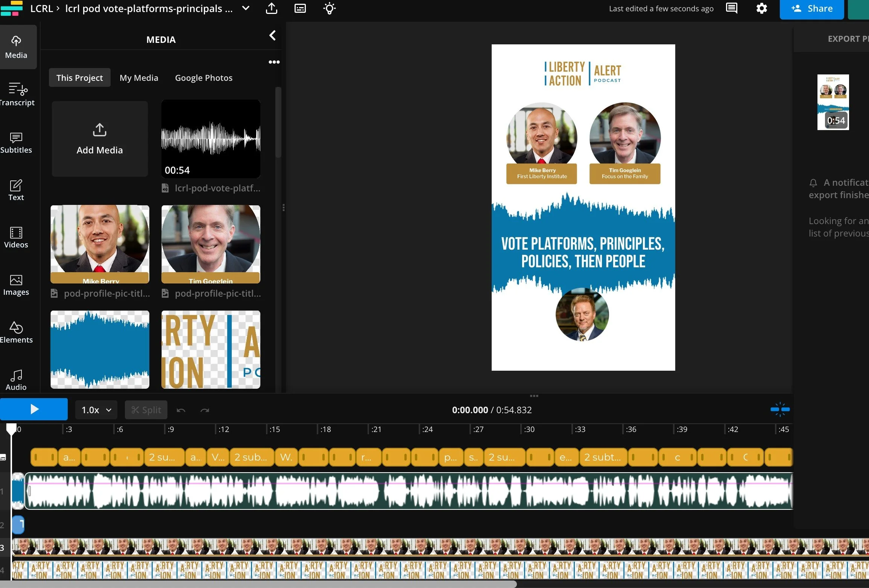This screenshot has height=588, width=869.
Task: Open the 1.0x playback speed dropdown
Action: coord(96,410)
